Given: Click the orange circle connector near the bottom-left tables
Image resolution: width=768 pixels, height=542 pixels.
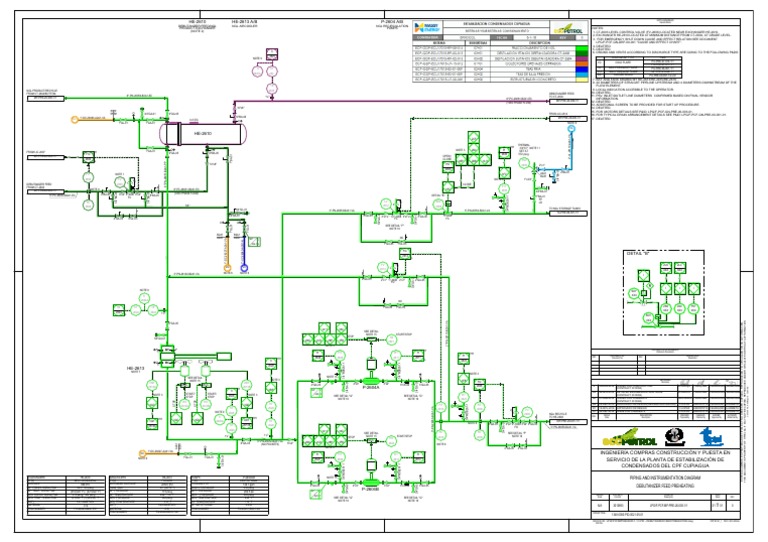Looking at the screenshot, I should click(x=143, y=454).
